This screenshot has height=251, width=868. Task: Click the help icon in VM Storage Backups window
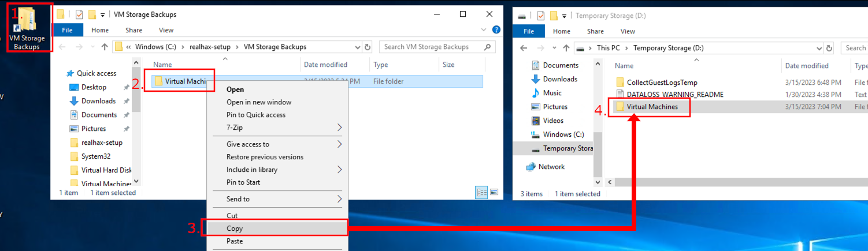coord(496,30)
